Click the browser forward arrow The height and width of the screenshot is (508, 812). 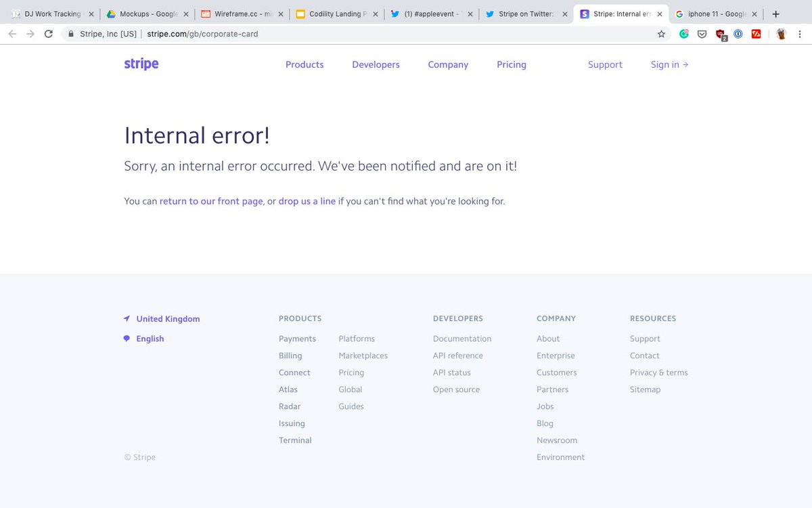(30, 34)
